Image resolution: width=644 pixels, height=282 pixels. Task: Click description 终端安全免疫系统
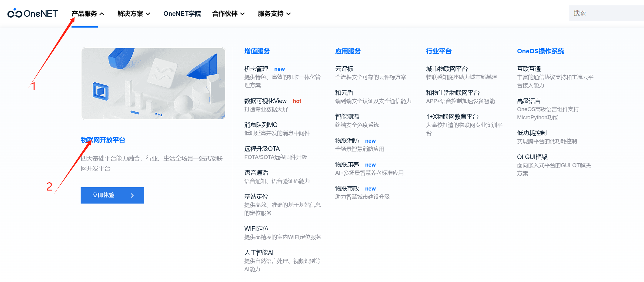pos(357,125)
